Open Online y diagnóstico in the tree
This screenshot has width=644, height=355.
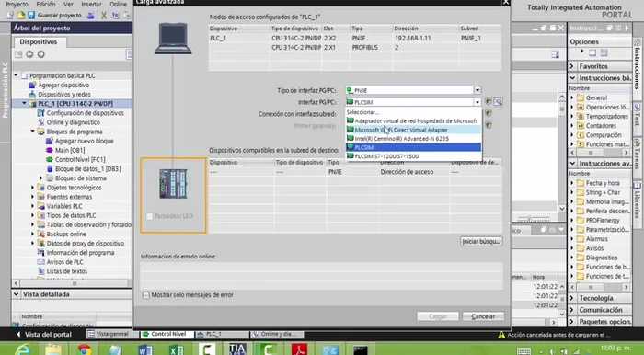(73, 122)
